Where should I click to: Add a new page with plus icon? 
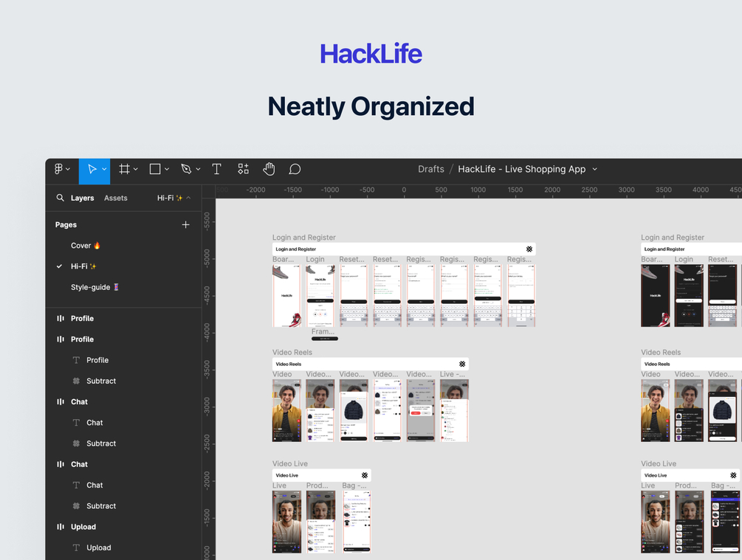click(186, 224)
